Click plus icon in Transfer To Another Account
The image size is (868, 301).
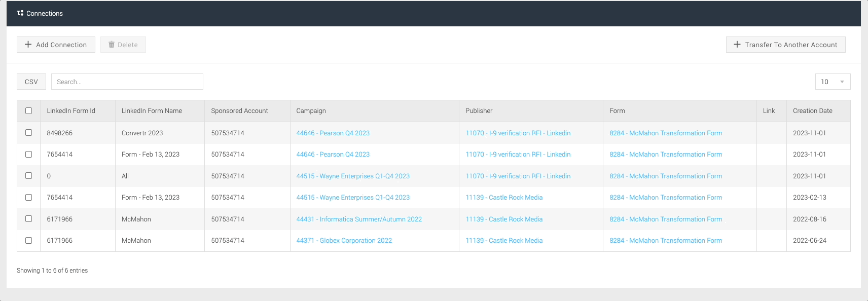pyautogui.click(x=737, y=45)
